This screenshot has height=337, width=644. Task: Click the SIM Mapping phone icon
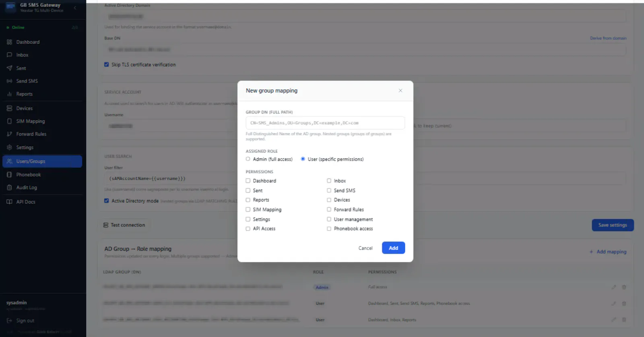(x=9, y=121)
